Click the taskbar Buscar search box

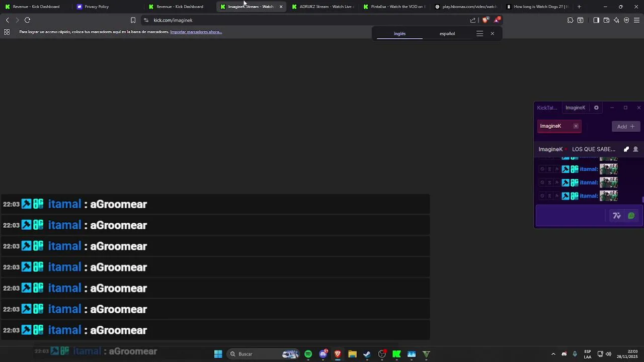263,354
